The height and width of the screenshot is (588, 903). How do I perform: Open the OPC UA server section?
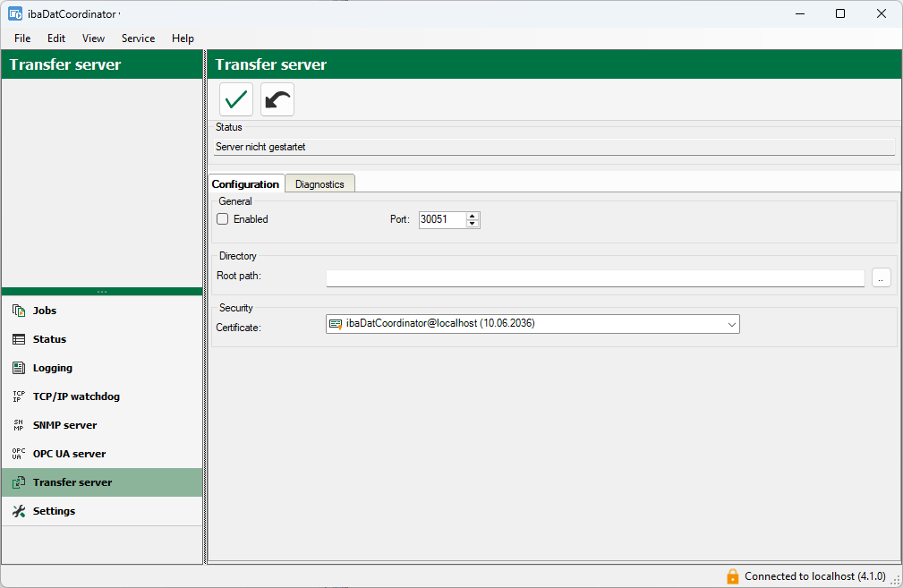coord(102,454)
